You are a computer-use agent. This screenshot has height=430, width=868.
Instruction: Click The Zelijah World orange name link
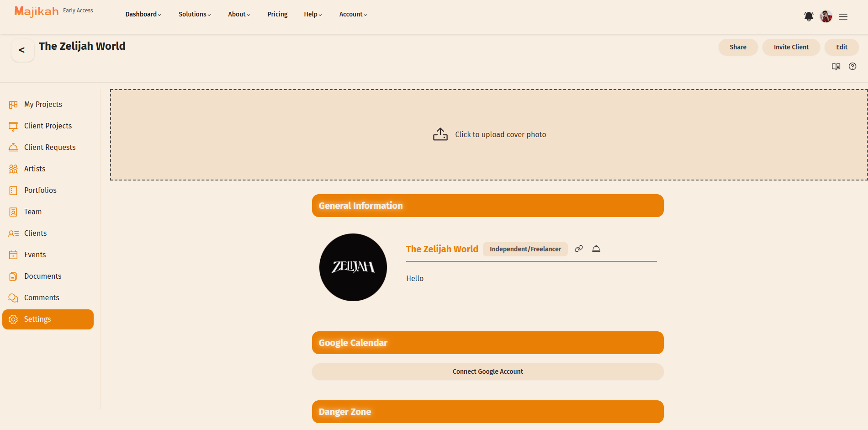pyautogui.click(x=442, y=249)
